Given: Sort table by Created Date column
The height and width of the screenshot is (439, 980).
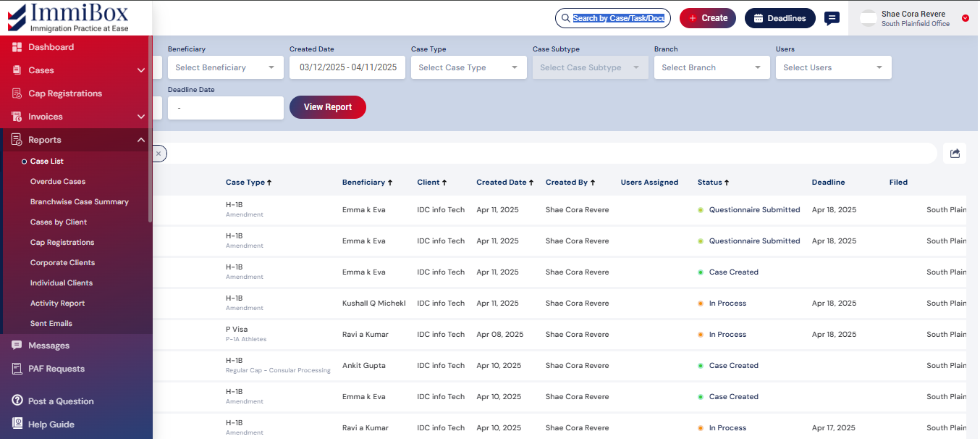Looking at the screenshot, I should pos(504,183).
